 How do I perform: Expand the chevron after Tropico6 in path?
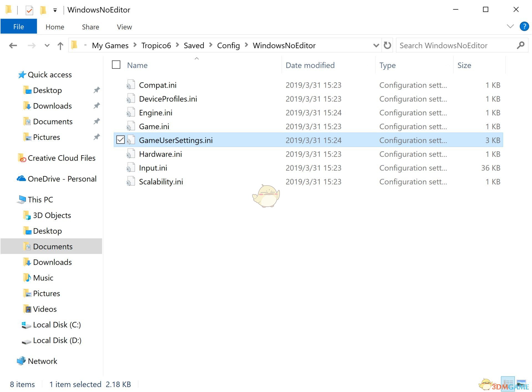(x=177, y=45)
